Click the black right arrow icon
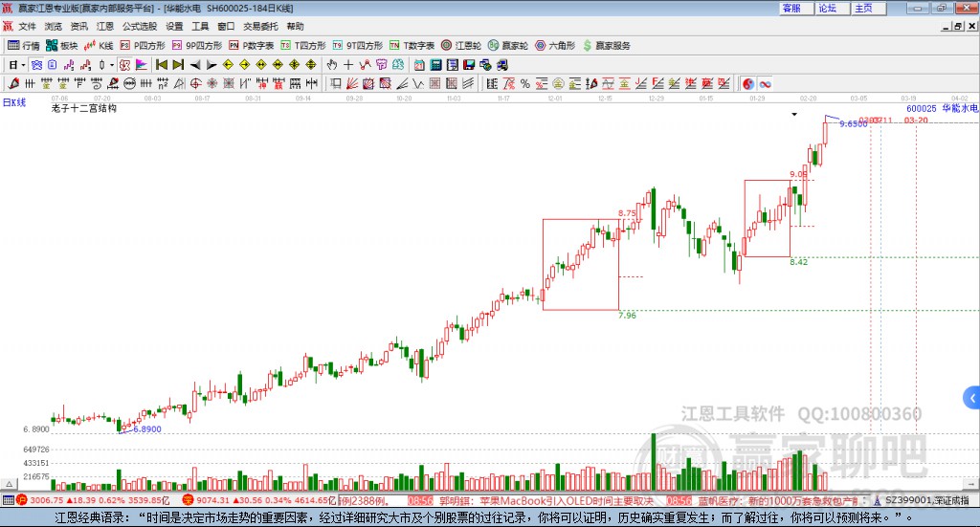The image size is (980, 527). [x=212, y=65]
